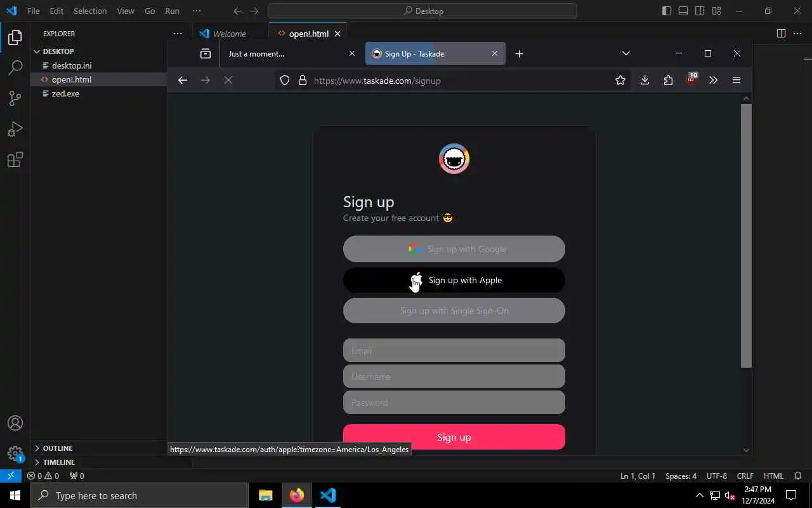Open a new Firefox tab
The height and width of the screenshot is (508, 812).
click(519, 54)
